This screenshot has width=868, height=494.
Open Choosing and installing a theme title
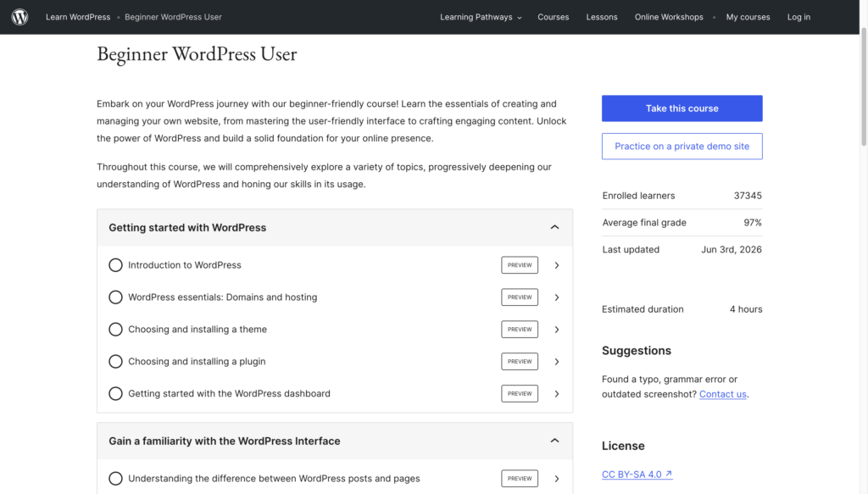(197, 330)
